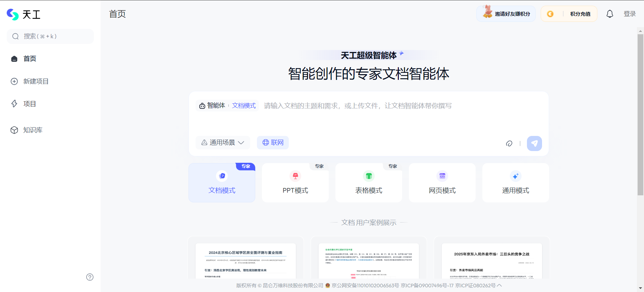This screenshot has height=292, width=644.
Task: Click the 文档模式 tag in input box
Action: (244, 105)
